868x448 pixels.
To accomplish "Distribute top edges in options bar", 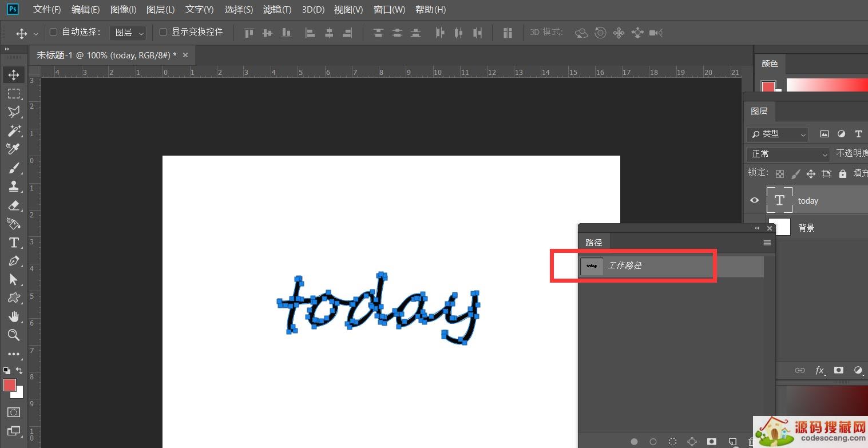I will [x=378, y=33].
